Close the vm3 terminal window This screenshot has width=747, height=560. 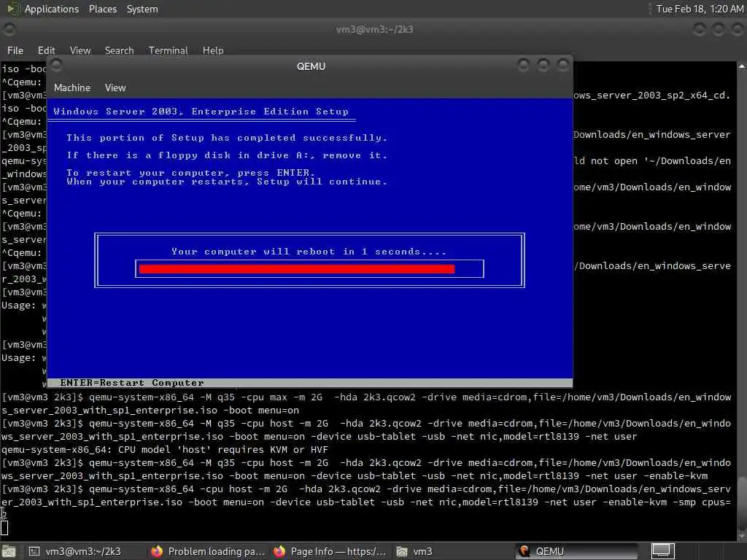coord(738,29)
